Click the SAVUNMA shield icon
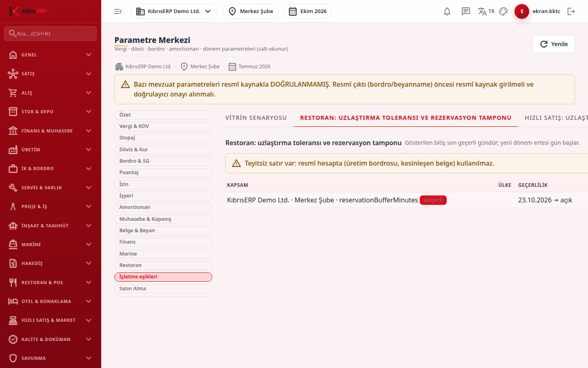Viewport: 588px width, 368px height. point(13,358)
